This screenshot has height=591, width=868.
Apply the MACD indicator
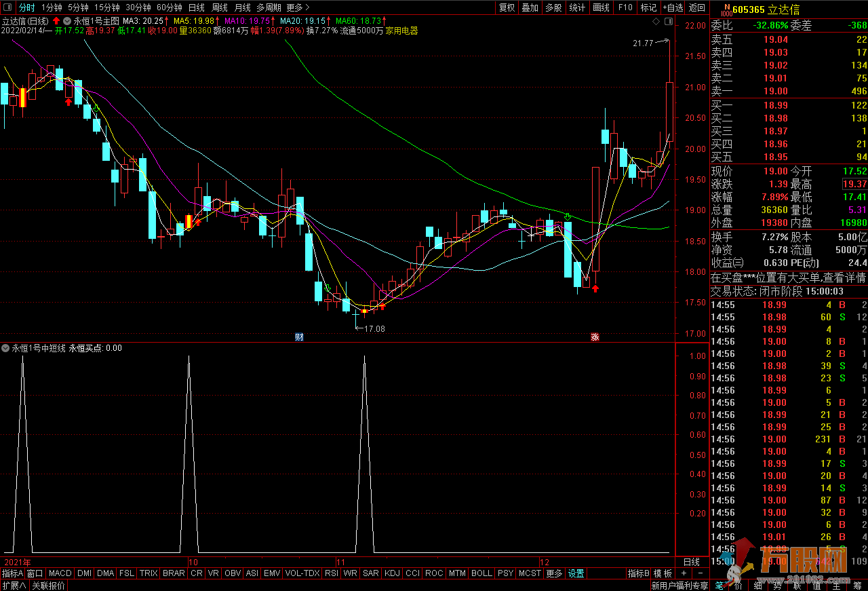(x=60, y=573)
